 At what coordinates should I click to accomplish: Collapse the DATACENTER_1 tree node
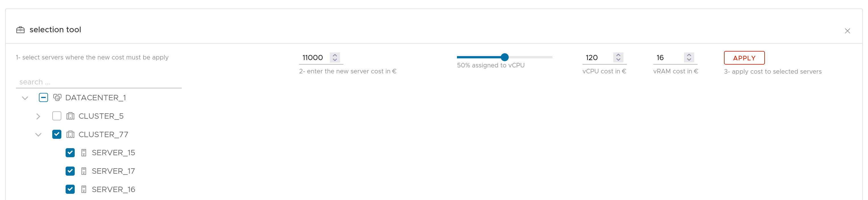click(25, 98)
